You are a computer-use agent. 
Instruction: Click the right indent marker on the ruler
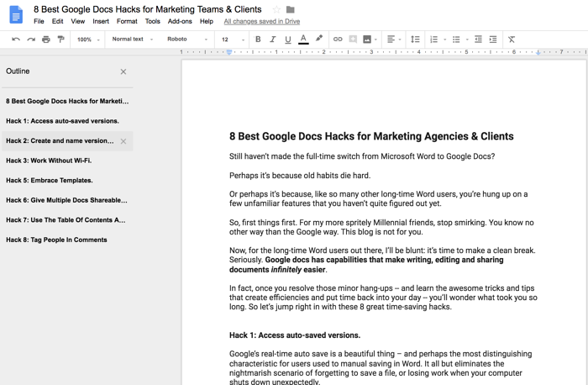pos(538,53)
